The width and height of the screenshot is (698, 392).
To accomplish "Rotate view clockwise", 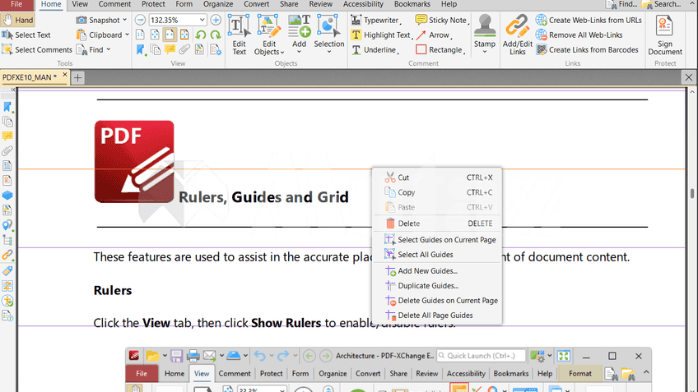I will tap(215, 35).
